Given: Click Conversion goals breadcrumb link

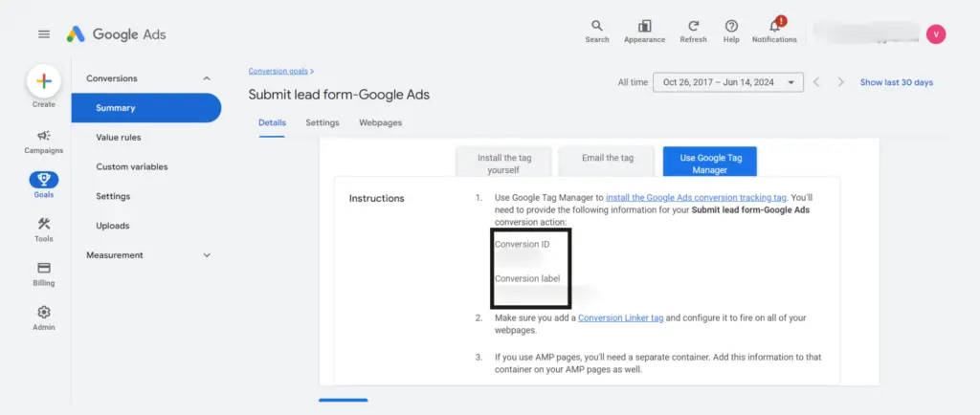Looking at the screenshot, I should click(x=278, y=71).
